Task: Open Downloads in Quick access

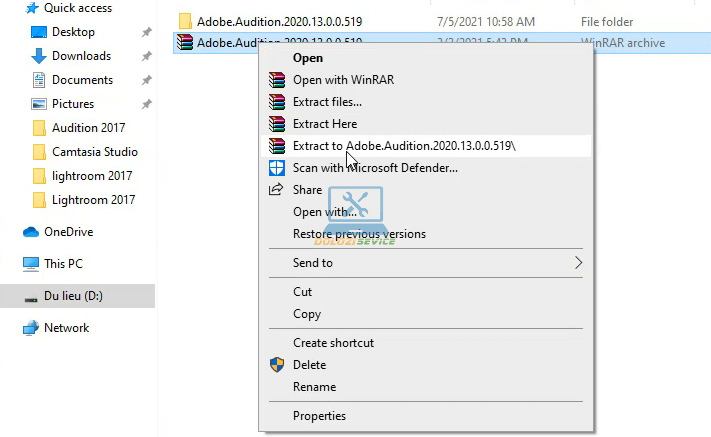Action: coord(81,56)
